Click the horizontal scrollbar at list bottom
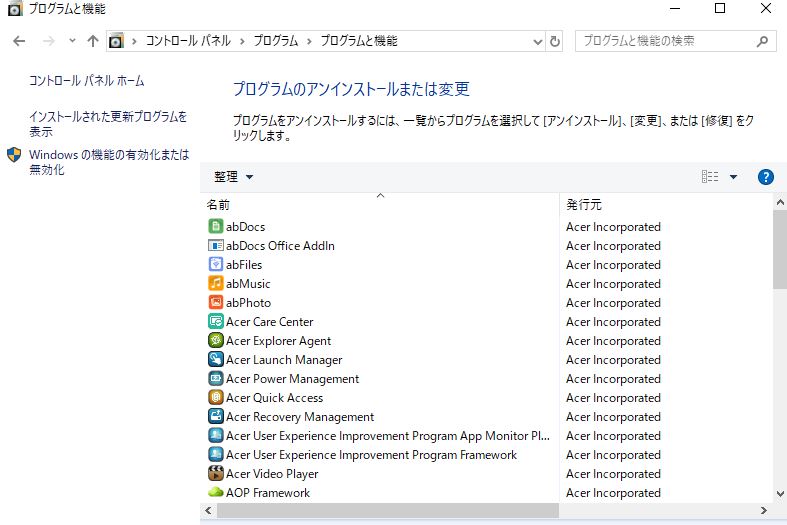Screen dimensions: 787x525 click(x=480, y=511)
